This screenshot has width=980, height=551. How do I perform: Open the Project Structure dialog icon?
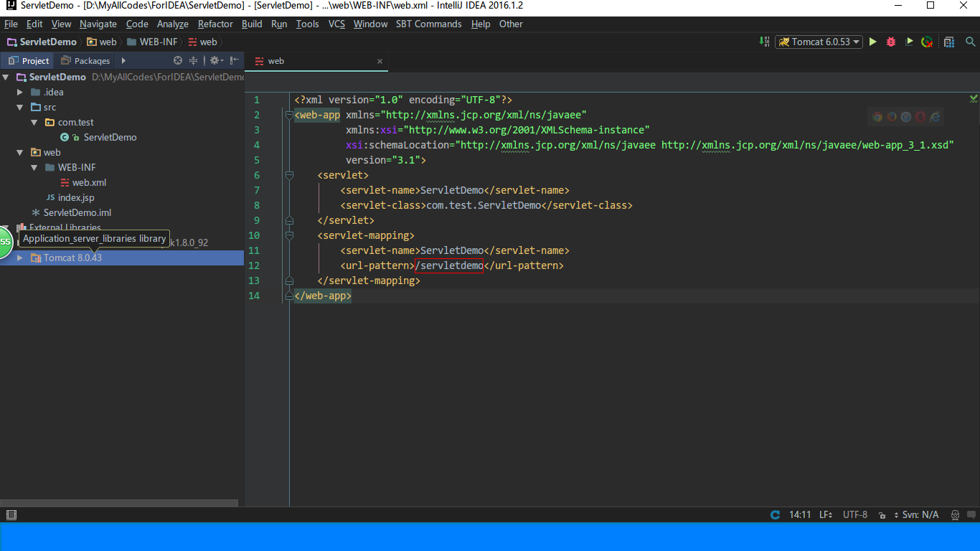(x=949, y=42)
